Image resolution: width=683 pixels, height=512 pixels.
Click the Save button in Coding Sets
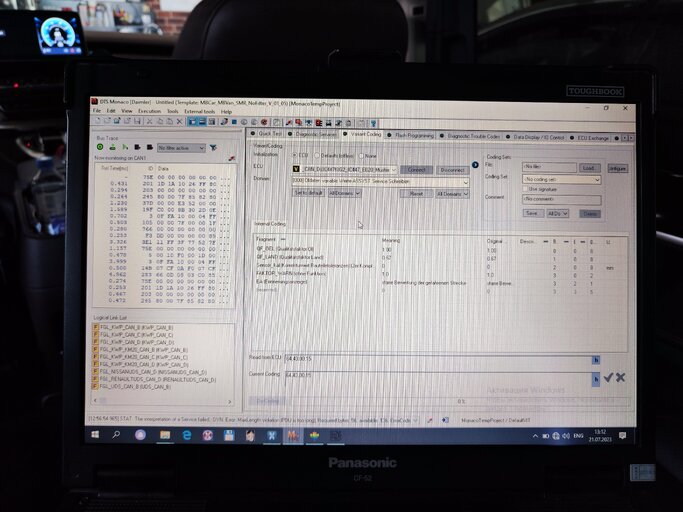click(x=533, y=213)
